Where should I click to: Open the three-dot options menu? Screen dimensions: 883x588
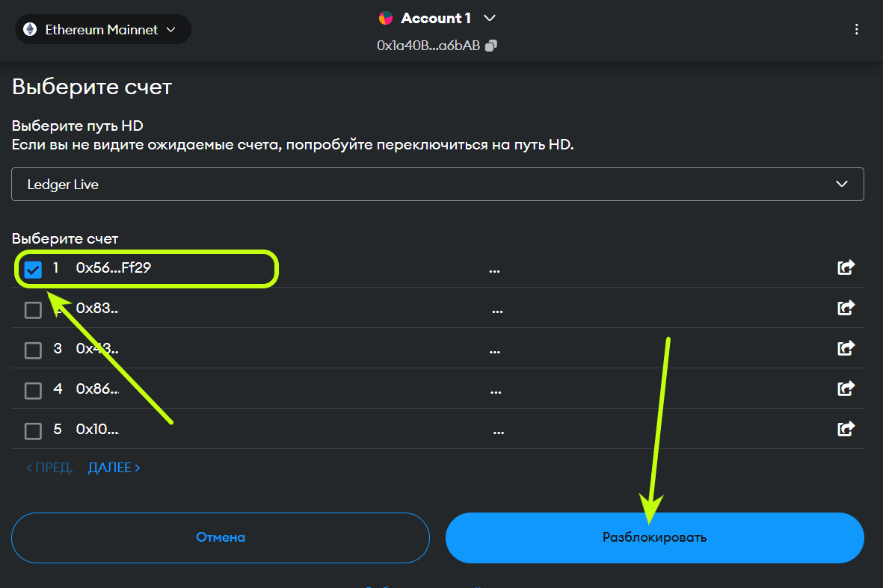(857, 29)
